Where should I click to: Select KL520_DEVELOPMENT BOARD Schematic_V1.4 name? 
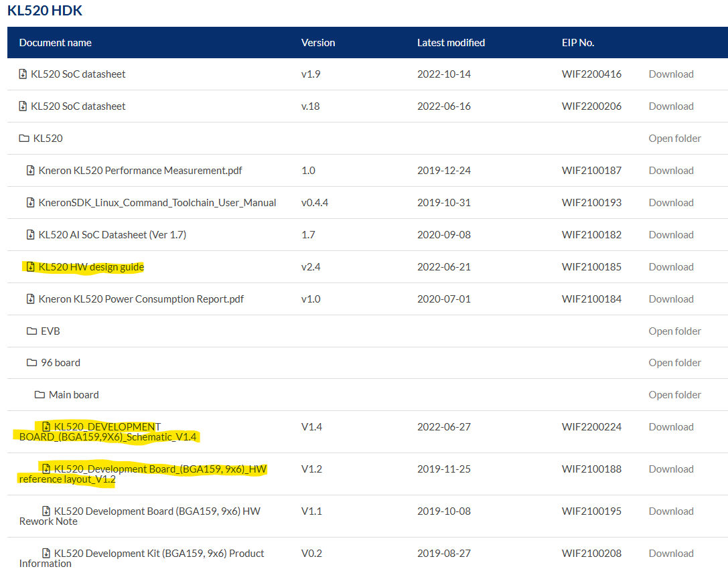point(107,432)
